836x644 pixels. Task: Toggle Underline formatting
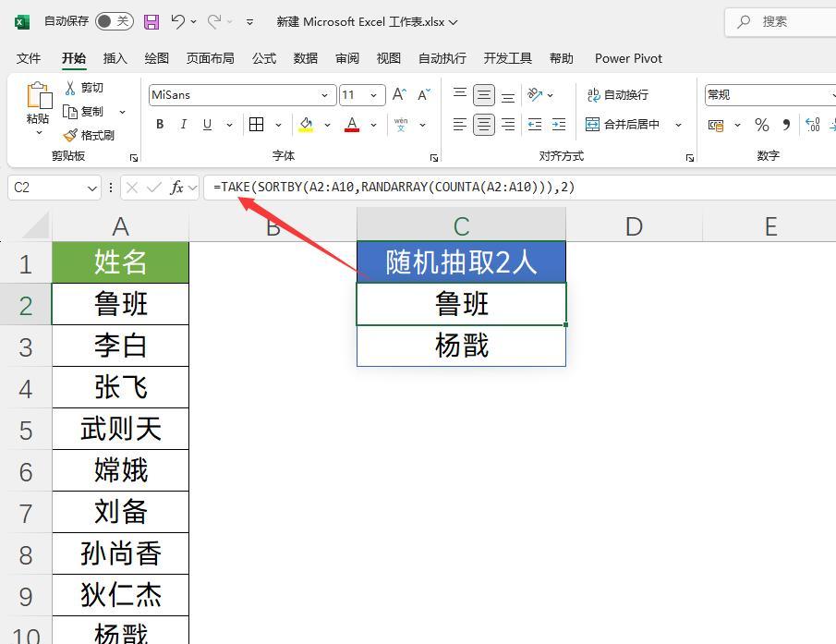208,124
